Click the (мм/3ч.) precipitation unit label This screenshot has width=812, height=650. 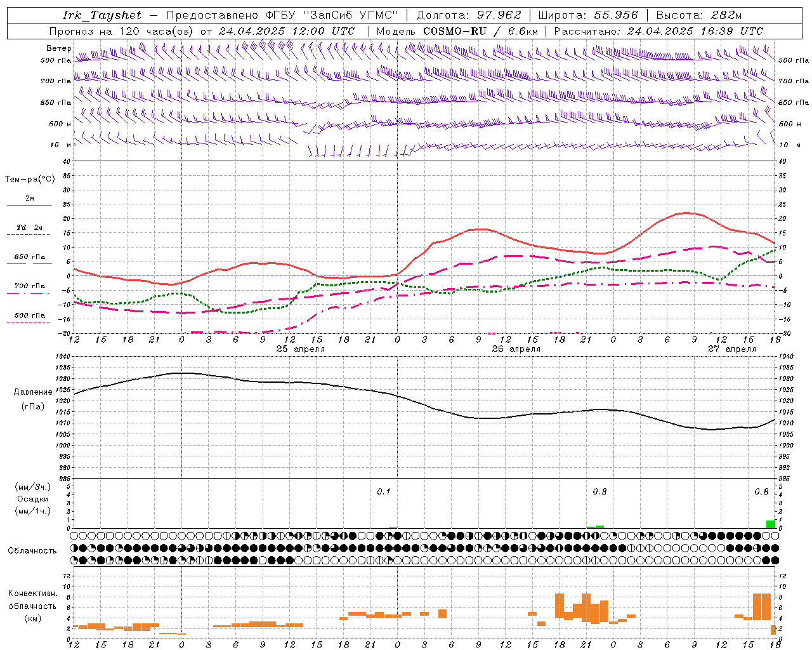click(33, 487)
